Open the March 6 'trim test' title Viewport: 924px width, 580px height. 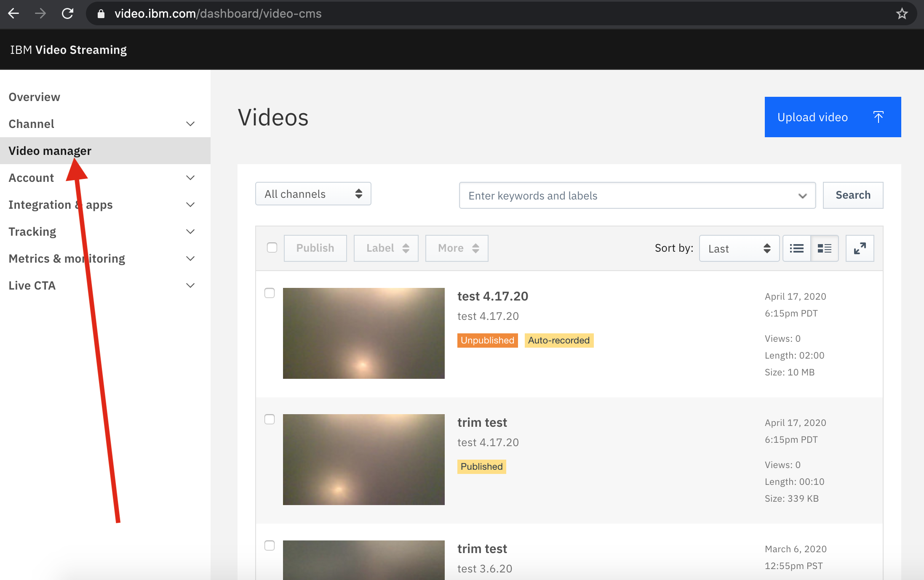[x=482, y=549]
